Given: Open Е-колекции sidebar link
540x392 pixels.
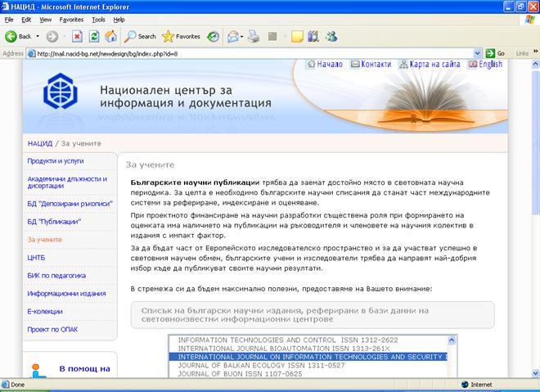Looking at the screenshot, I should click(45, 312).
